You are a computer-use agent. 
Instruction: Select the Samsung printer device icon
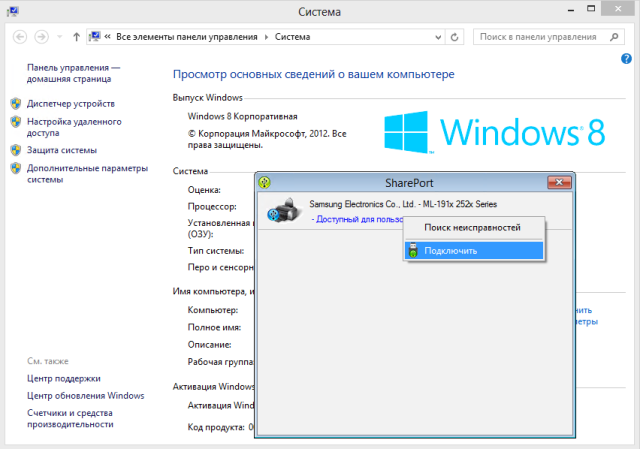point(282,210)
